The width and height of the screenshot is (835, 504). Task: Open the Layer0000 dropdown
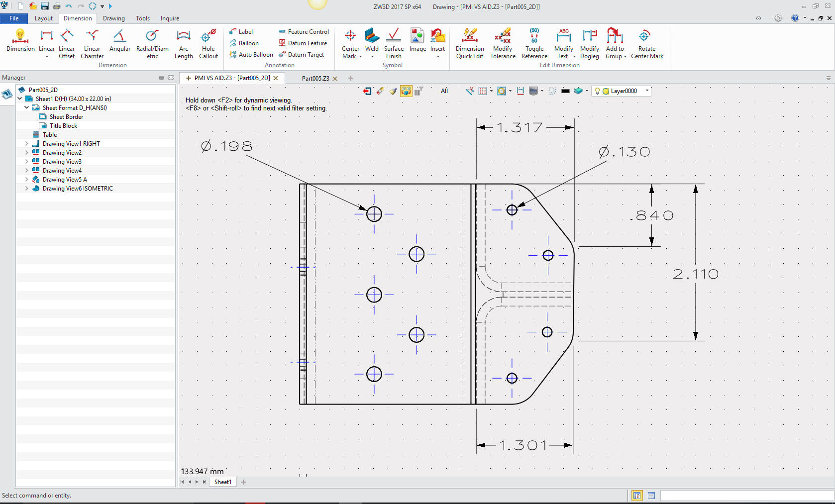pyautogui.click(x=647, y=91)
